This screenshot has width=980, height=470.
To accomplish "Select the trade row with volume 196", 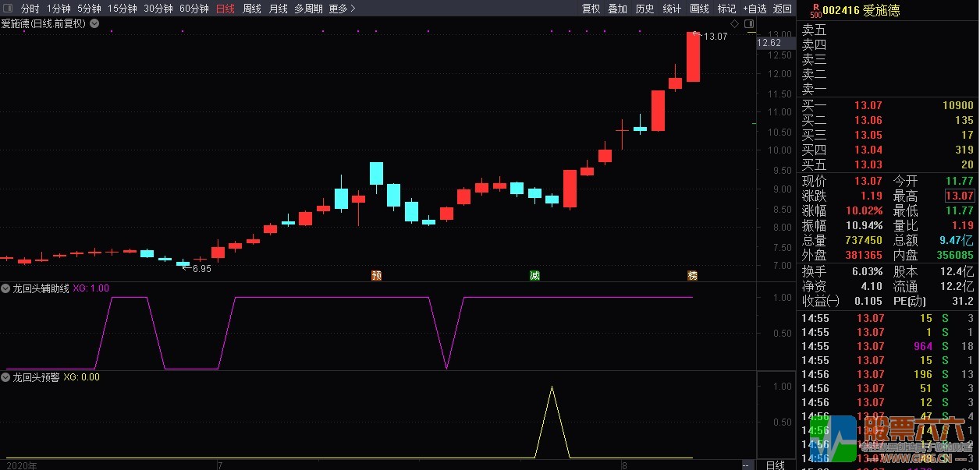I will (888, 374).
